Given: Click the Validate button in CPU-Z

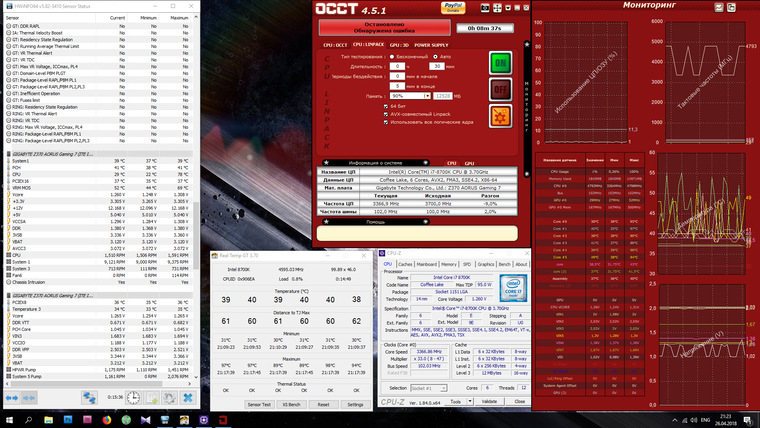Looking at the screenshot, I should pos(489,401).
